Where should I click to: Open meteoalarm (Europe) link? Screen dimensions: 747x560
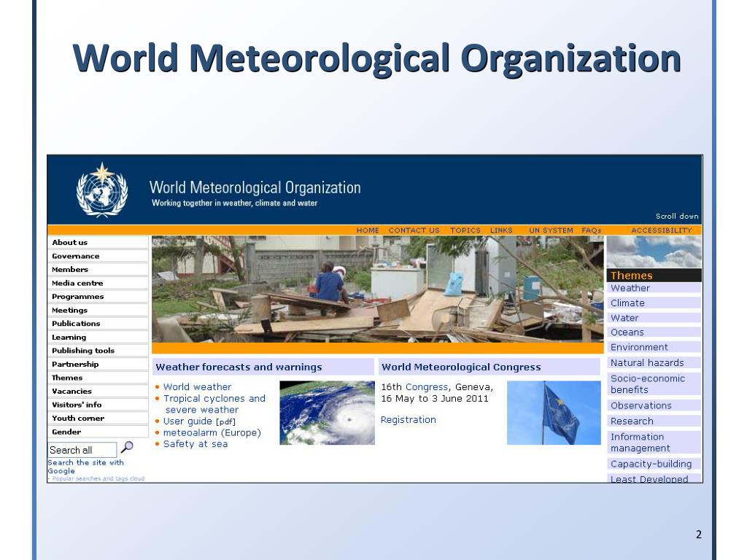[212, 433]
